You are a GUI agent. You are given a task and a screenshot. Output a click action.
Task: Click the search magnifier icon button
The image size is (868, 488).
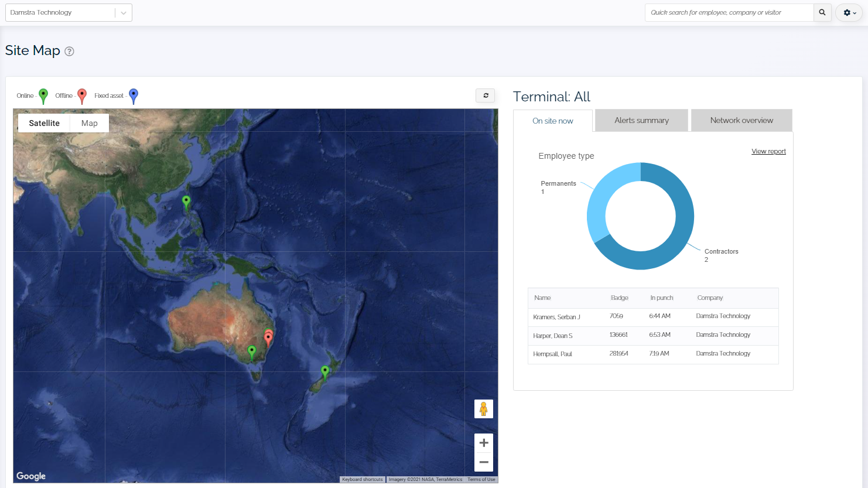(822, 12)
